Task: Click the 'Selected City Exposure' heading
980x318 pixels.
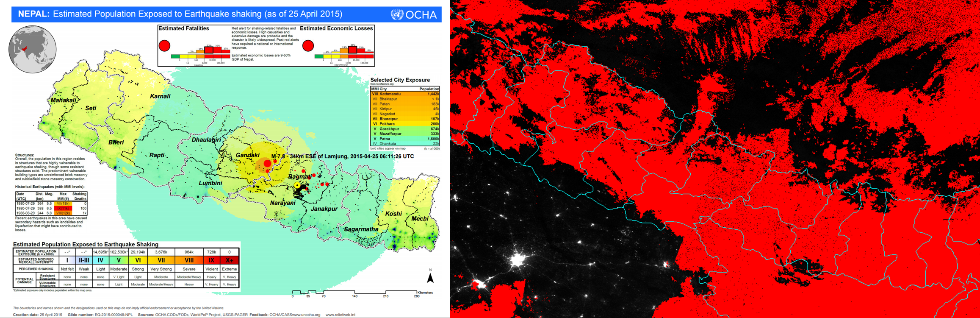Action: tap(400, 80)
